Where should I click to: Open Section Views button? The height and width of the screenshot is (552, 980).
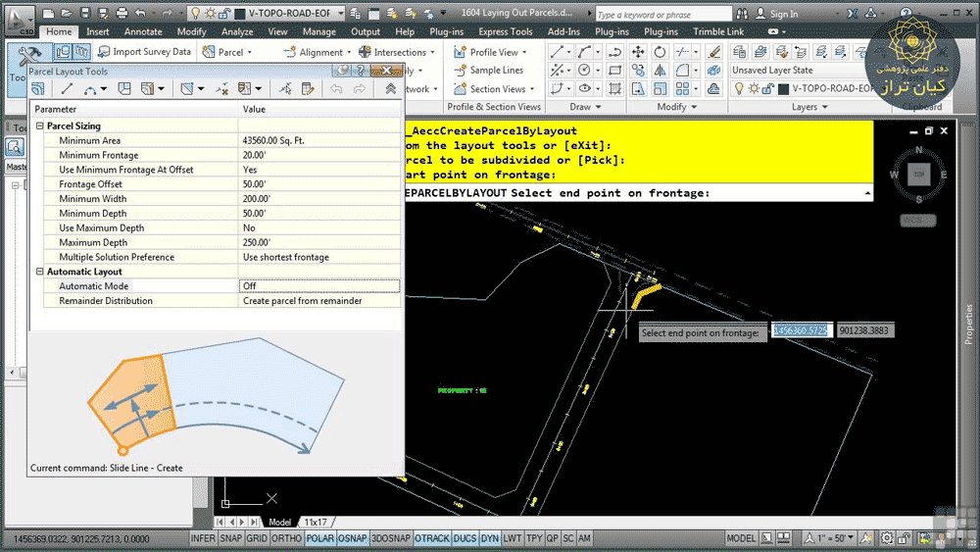[x=494, y=89]
